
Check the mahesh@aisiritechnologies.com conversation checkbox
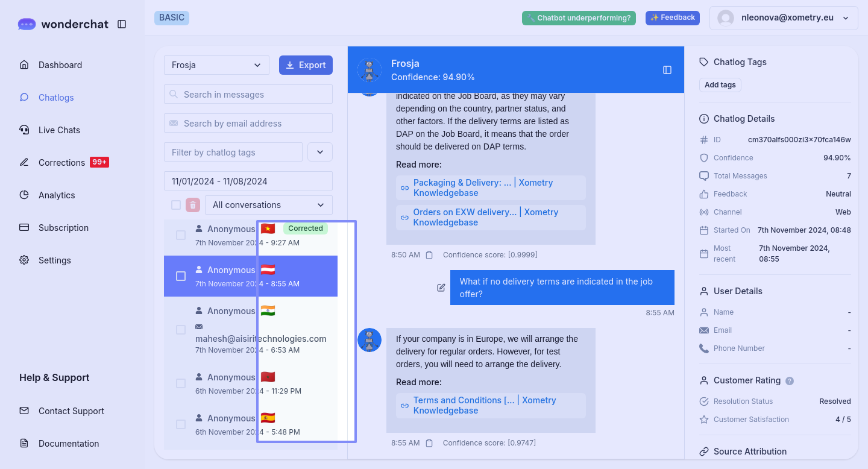coord(181,330)
